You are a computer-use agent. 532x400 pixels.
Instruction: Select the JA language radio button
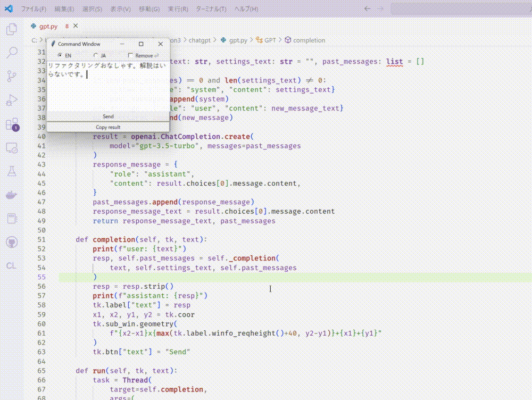(96, 55)
